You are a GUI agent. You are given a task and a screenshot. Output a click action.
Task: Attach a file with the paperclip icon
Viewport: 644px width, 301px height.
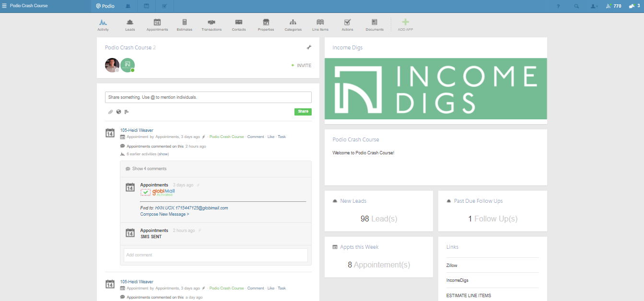click(x=110, y=112)
